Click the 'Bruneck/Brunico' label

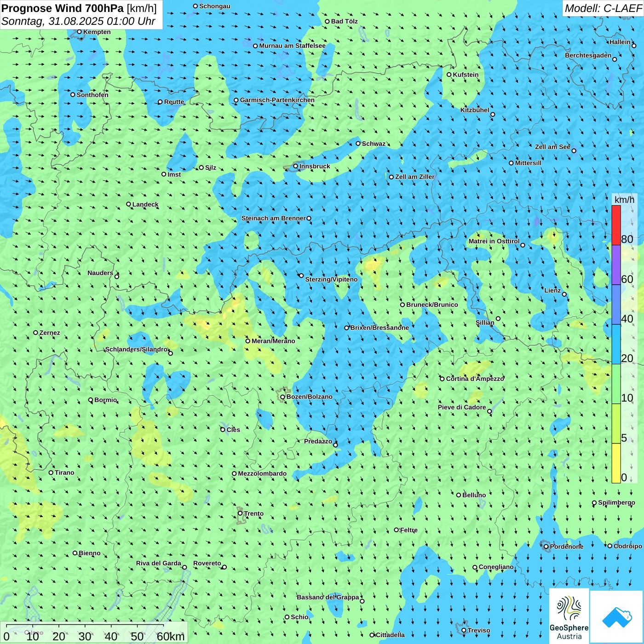click(432, 305)
